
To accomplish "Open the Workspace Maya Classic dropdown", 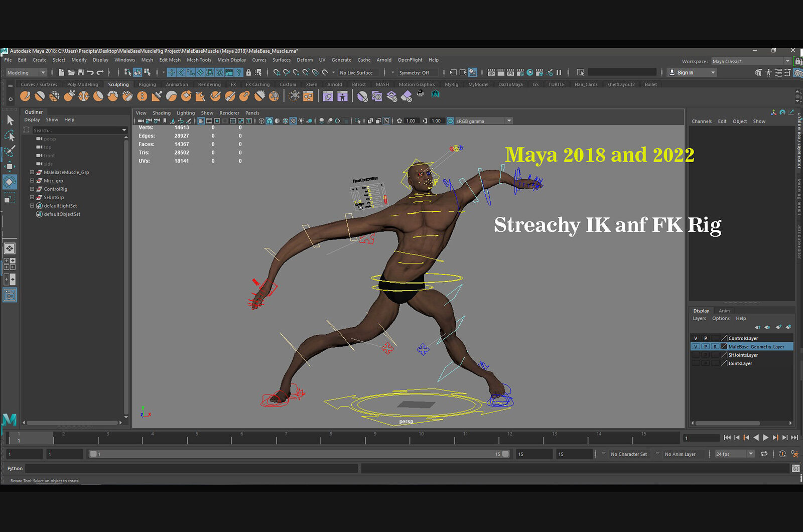I will (750, 62).
